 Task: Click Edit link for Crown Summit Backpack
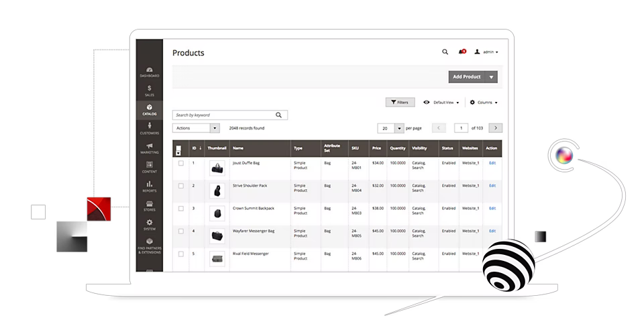coord(492,208)
